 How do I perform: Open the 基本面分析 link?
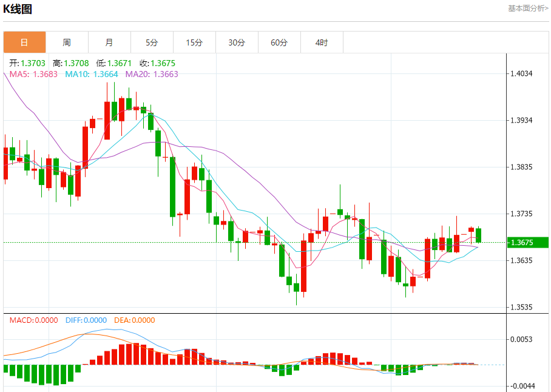pos(528,8)
